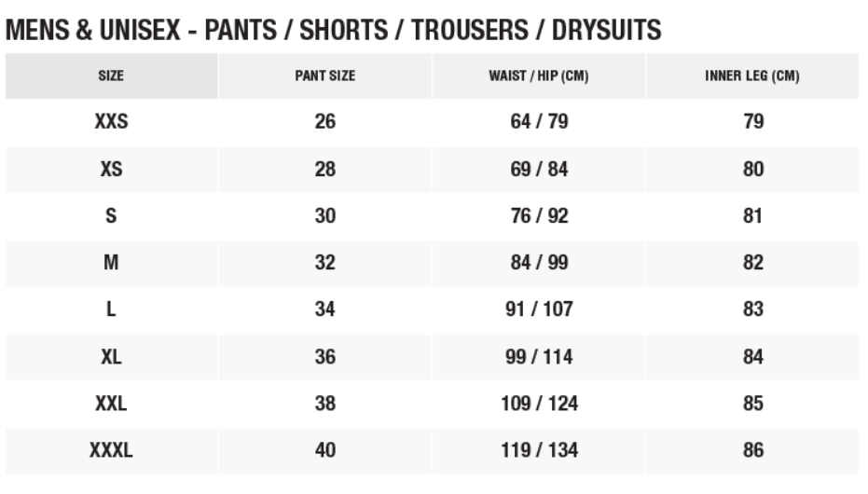Select pant size 40 cell
The image size is (868, 494).
point(324,451)
